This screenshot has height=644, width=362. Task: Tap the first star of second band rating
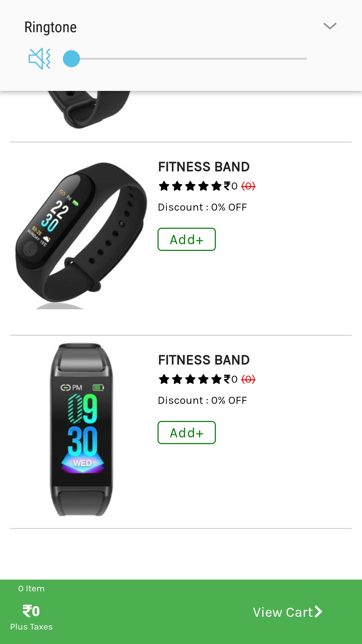164,379
